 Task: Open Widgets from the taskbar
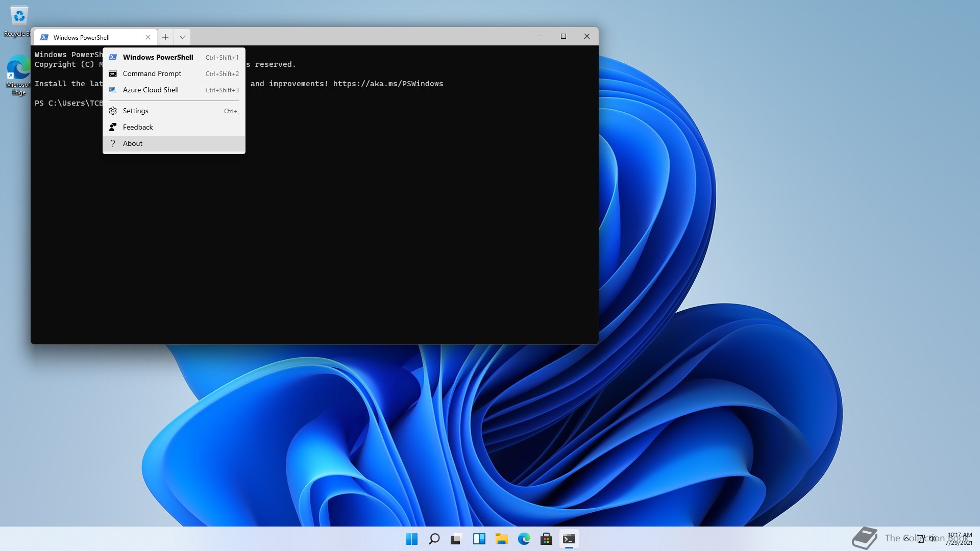coord(479,539)
